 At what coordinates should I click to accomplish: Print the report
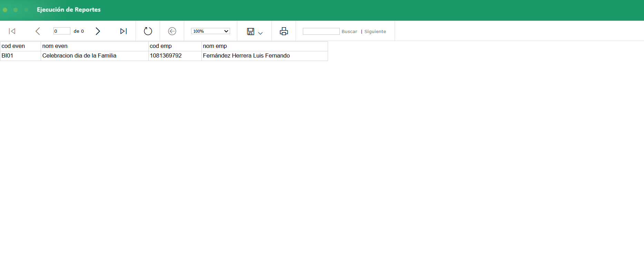click(284, 31)
